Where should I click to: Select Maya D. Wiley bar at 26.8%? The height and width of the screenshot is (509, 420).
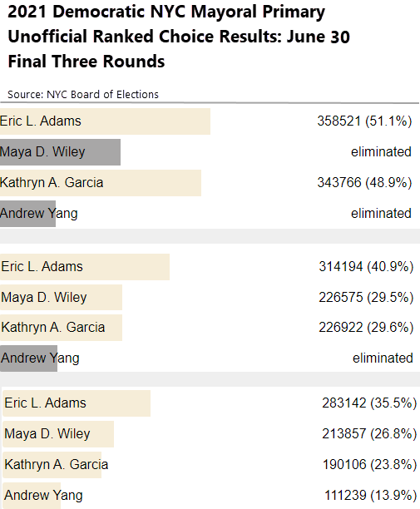tap(58, 434)
